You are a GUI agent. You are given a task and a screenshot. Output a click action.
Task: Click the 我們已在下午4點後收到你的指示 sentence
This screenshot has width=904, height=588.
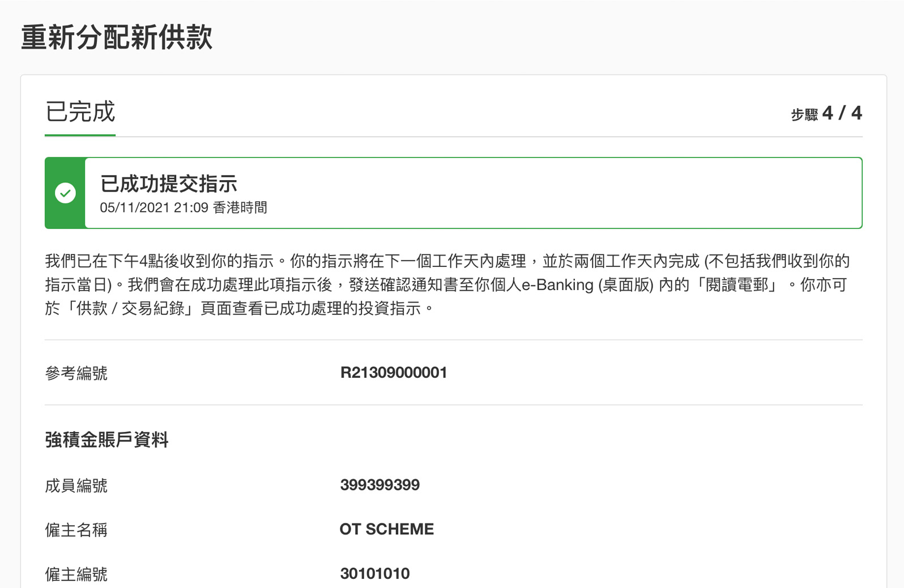[x=160, y=261]
